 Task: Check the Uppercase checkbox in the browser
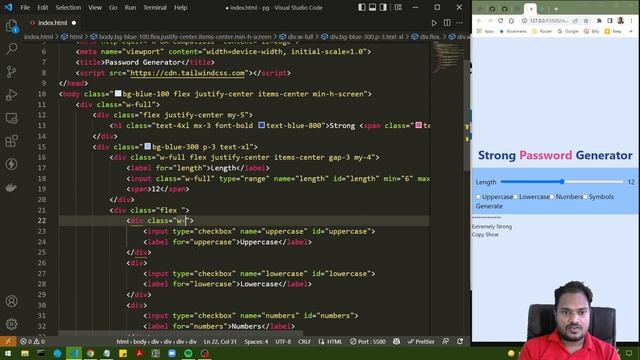(478, 197)
